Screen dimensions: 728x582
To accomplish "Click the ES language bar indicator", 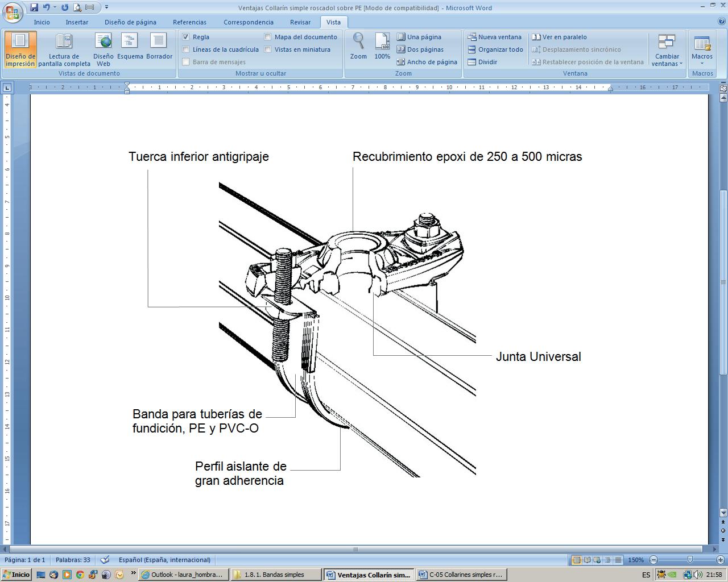I will pos(646,575).
